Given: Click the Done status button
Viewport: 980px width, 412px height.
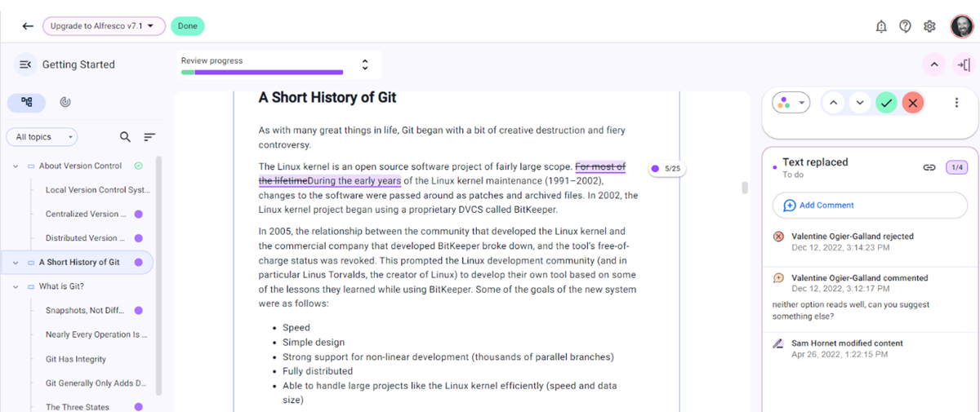Looking at the screenshot, I should pos(187,26).
